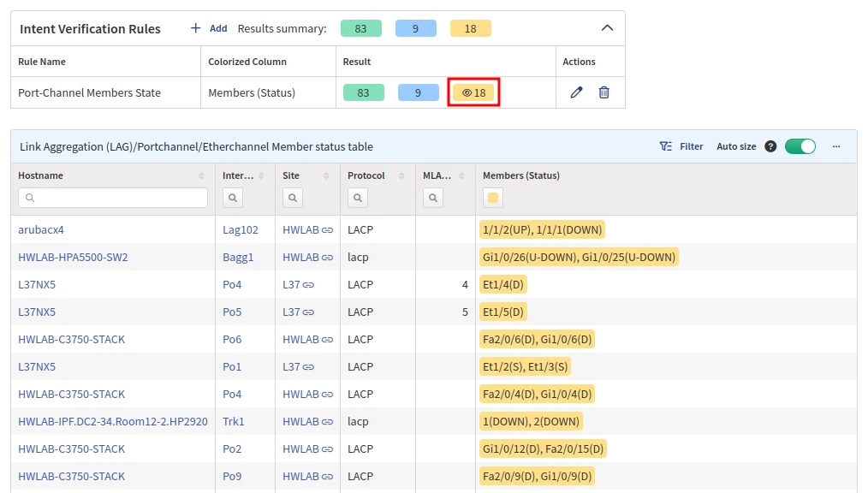Viewport: 868px width, 493px height.
Task: Open the Protocol column search icon
Action: point(358,198)
